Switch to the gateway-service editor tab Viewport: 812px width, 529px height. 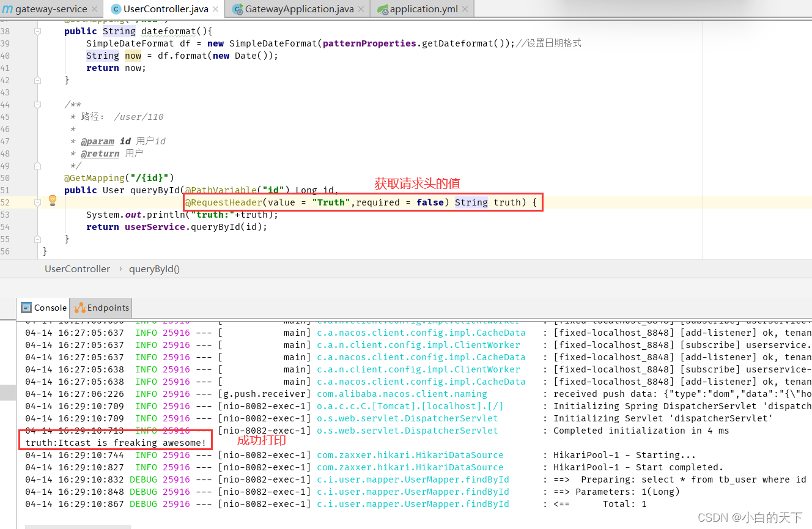tap(51, 9)
